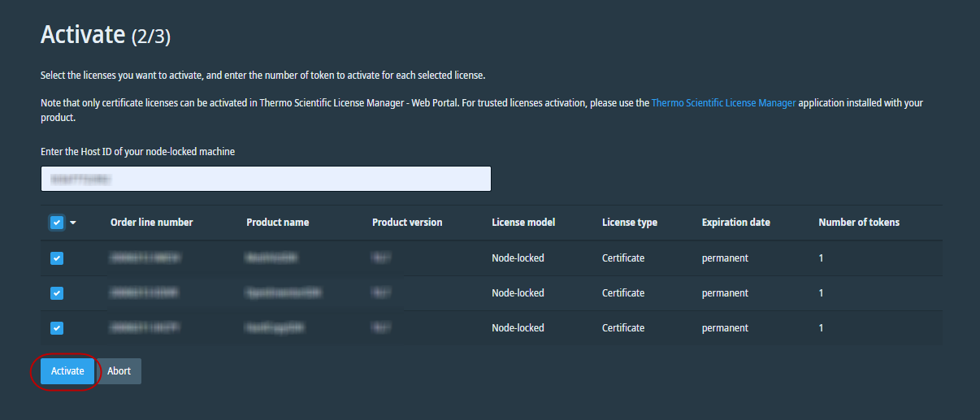Click the Expiration date column header
The width and height of the screenshot is (980, 420).
[735, 223]
